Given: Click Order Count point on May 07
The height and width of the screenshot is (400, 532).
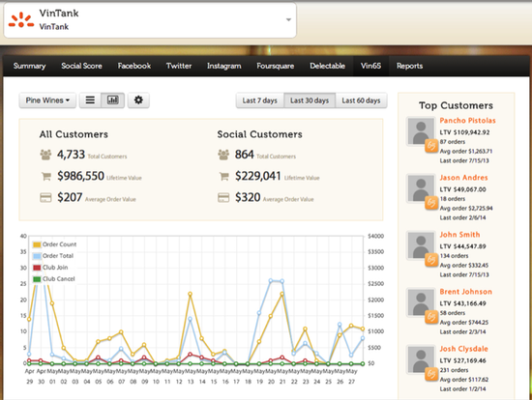Looking at the screenshot, I should [121, 332].
